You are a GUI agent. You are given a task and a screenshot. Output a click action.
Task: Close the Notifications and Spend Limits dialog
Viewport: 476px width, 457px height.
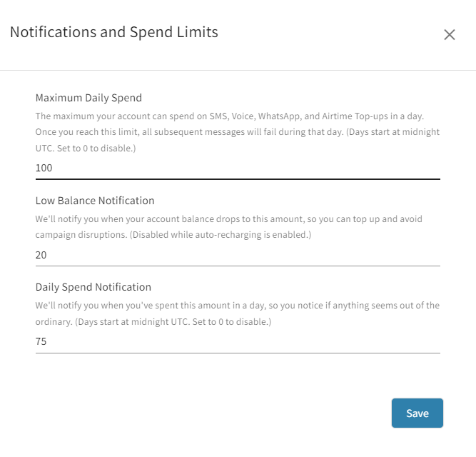(x=450, y=35)
